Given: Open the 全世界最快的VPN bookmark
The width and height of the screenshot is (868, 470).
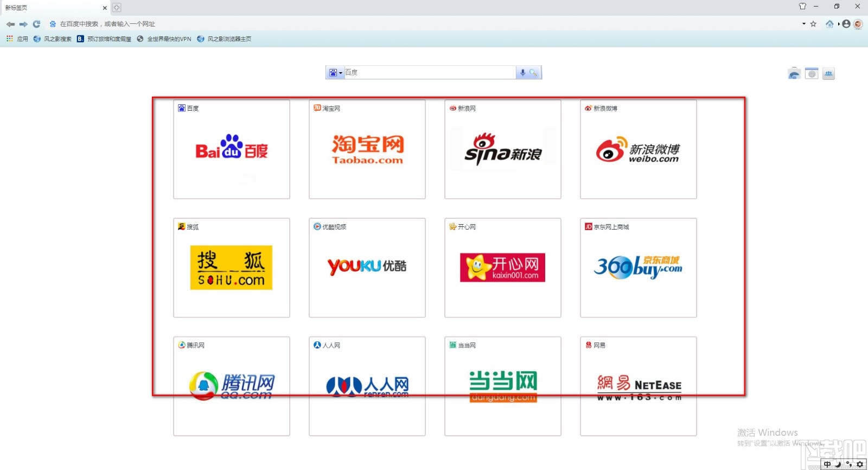Looking at the screenshot, I should tap(164, 39).
